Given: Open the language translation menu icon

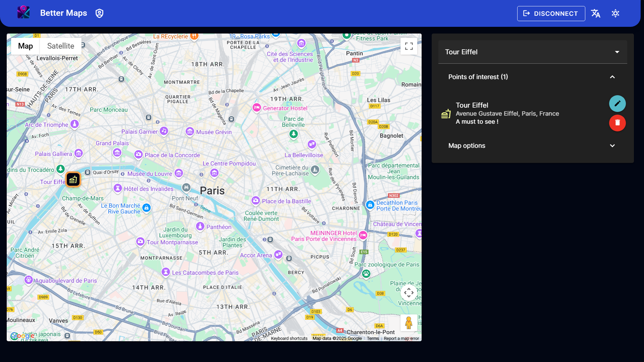Looking at the screenshot, I should coord(596,13).
